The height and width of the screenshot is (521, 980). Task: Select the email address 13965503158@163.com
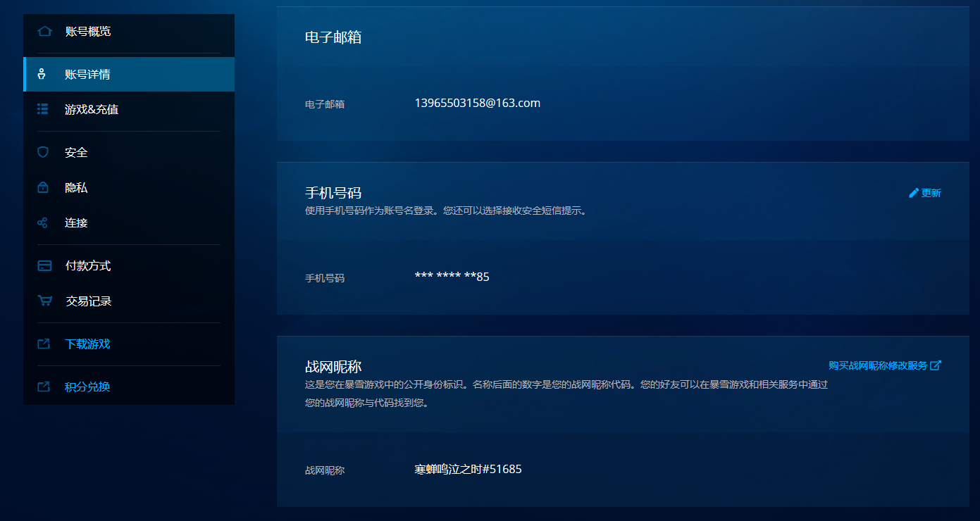pos(477,103)
